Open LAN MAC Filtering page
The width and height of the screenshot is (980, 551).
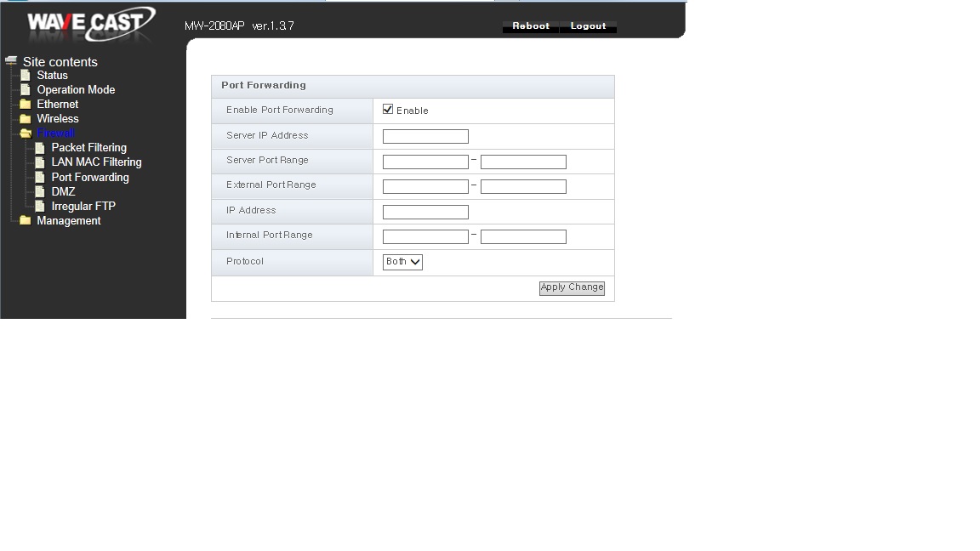click(96, 162)
